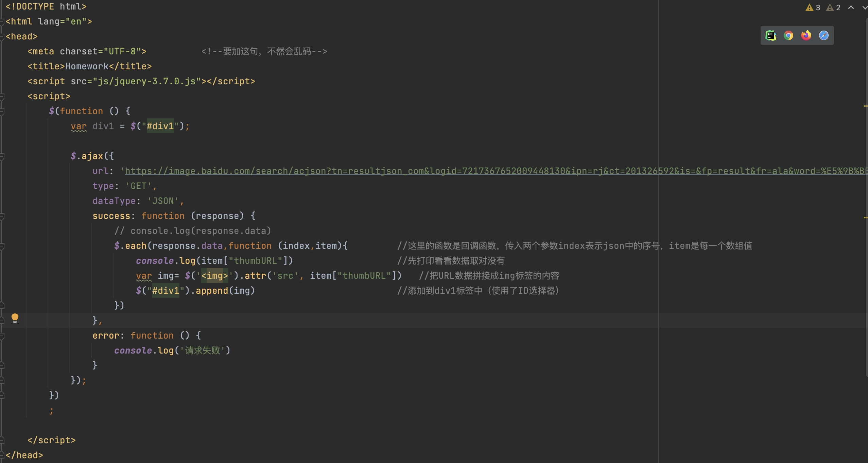The width and height of the screenshot is (868, 463).
Task: Click the closing </head> tag
Action: click(24, 455)
